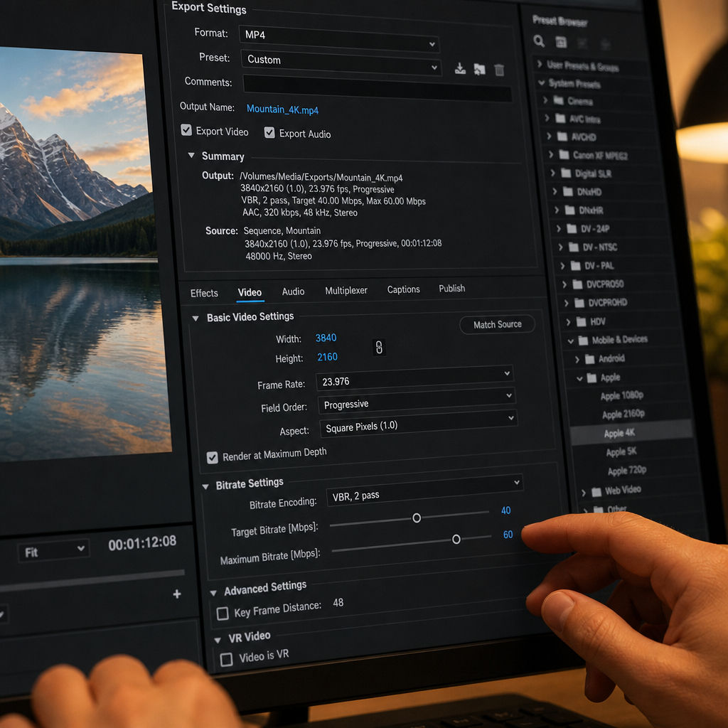Viewport: 728px width, 728px height.
Task: Click the preset browser icon next to search
Action: [561, 42]
